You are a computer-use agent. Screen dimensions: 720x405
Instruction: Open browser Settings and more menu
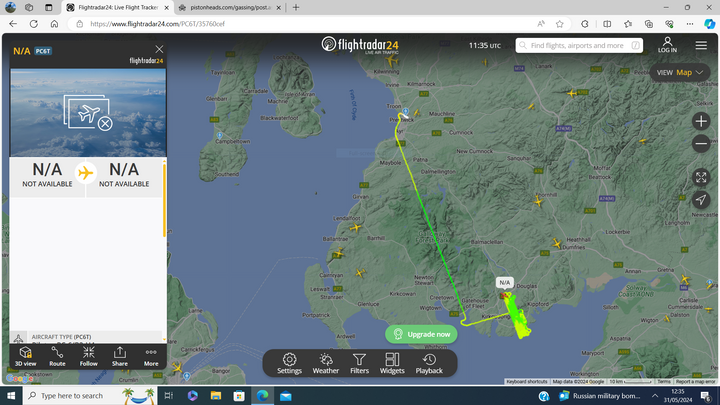(690, 24)
